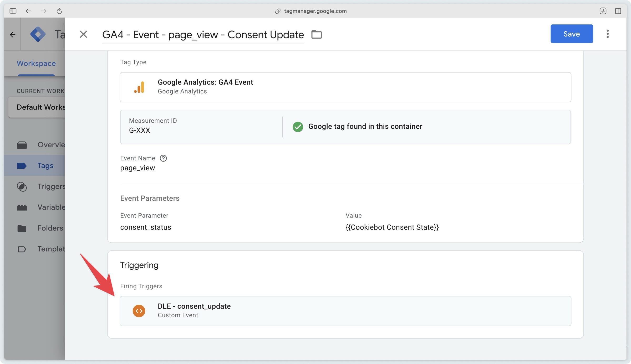The width and height of the screenshot is (631, 364).
Task: Click the Triggering section heading
Action: [x=139, y=265]
